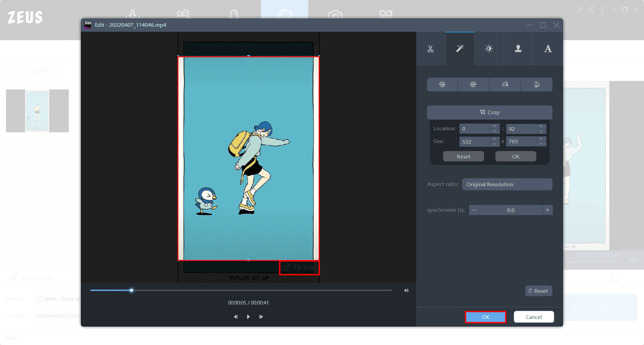Click Clear task list in main window
The image size is (644, 345).
(31, 277)
